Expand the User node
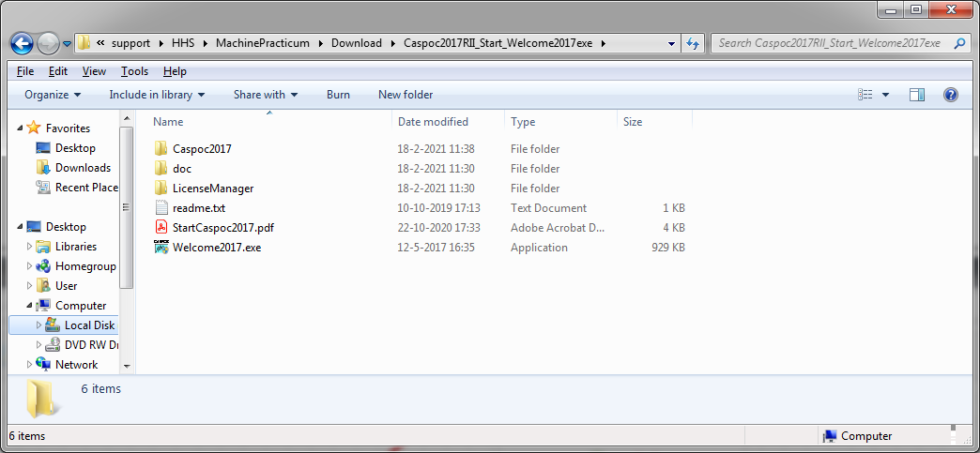The image size is (980, 453). [x=29, y=285]
